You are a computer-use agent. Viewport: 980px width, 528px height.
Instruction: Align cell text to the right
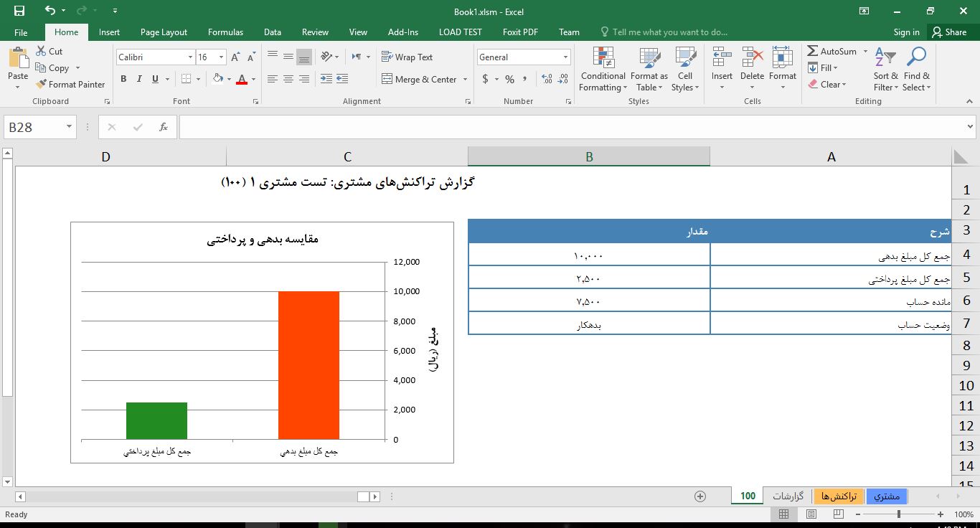pos(304,79)
